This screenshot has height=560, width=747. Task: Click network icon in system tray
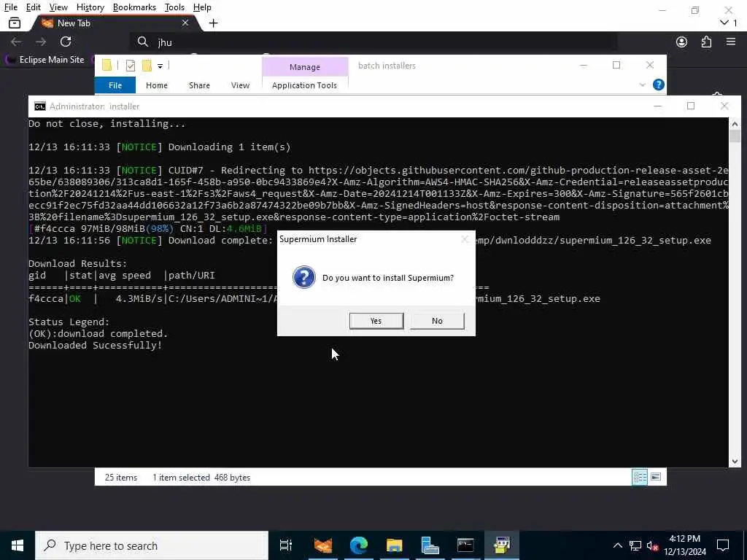(635, 545)
